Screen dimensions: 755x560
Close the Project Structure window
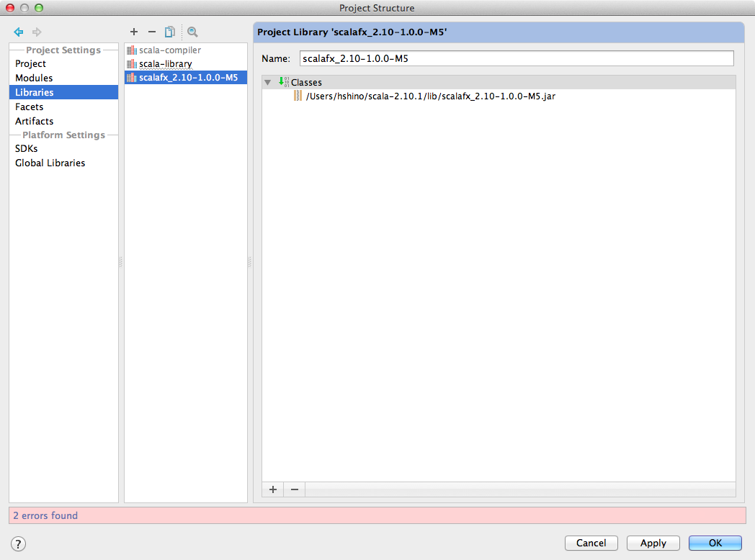[10, 8]
